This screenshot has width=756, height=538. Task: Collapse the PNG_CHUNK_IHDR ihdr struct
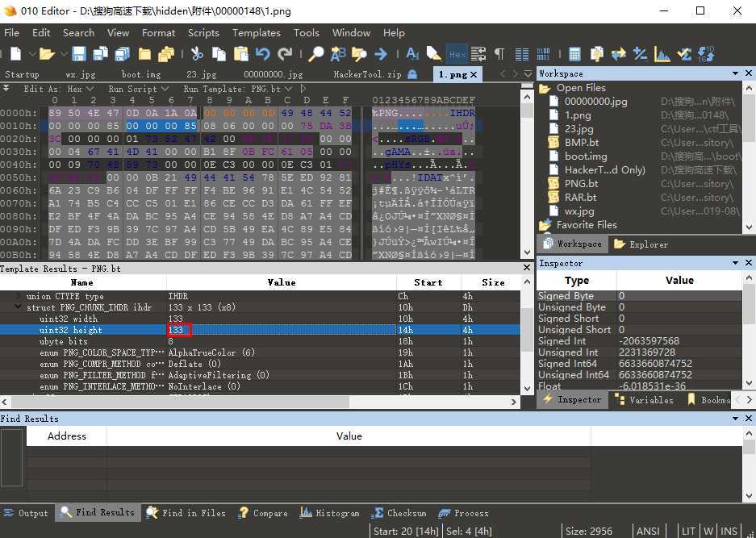coord(19,307)
